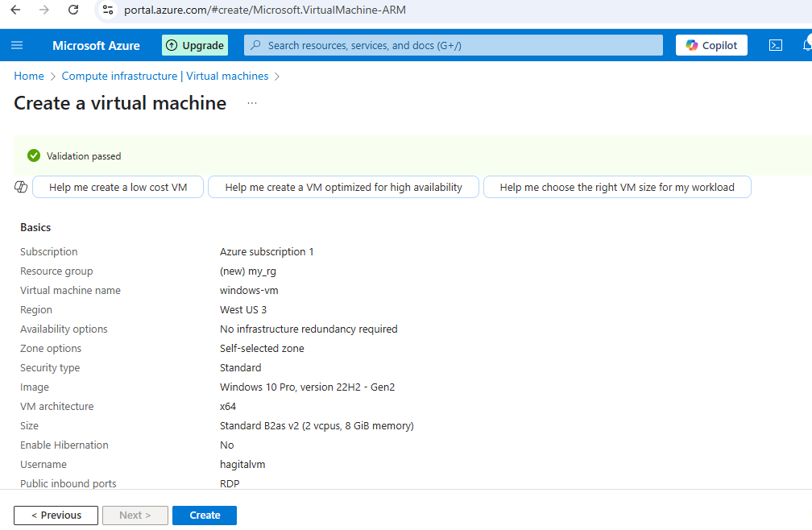The image size is (812, 530).
Task: Click the hagitalvm username value
Action: coord(242,465)
